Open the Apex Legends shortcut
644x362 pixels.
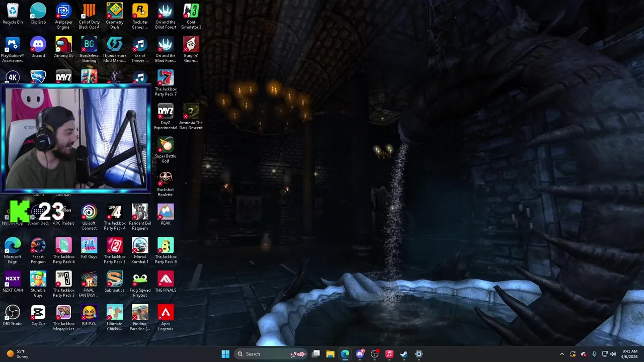click(x=166, y=318)
